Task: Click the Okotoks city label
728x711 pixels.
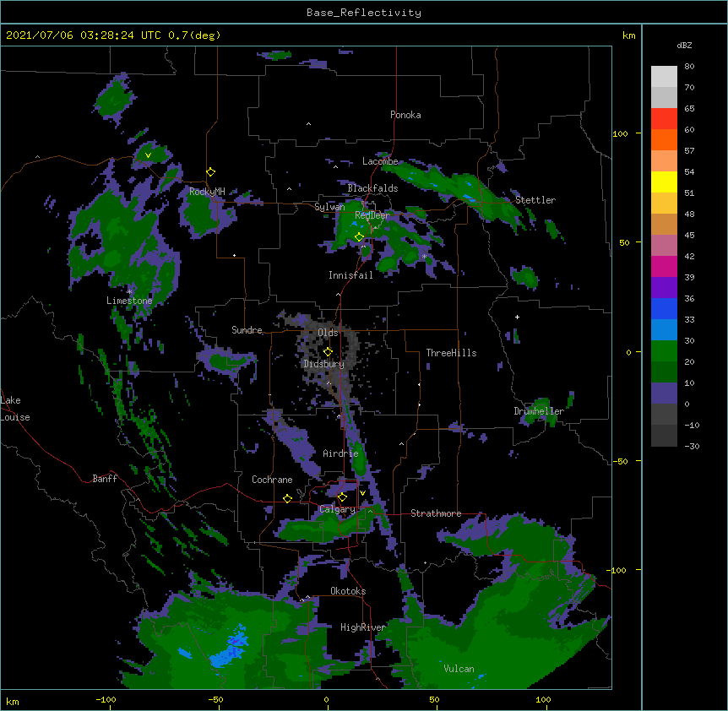Action: tap(348, 591)
